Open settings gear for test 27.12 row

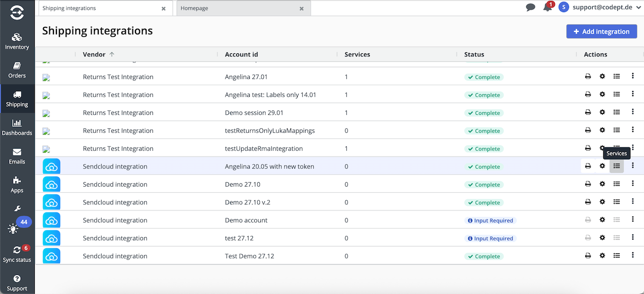[602, 238]
